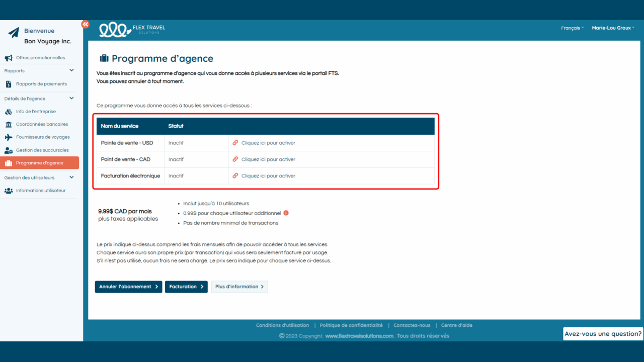The image size is (644, 362).
Task: Click the Bon Voyage Inc. agency name
Action: [48, 41]
